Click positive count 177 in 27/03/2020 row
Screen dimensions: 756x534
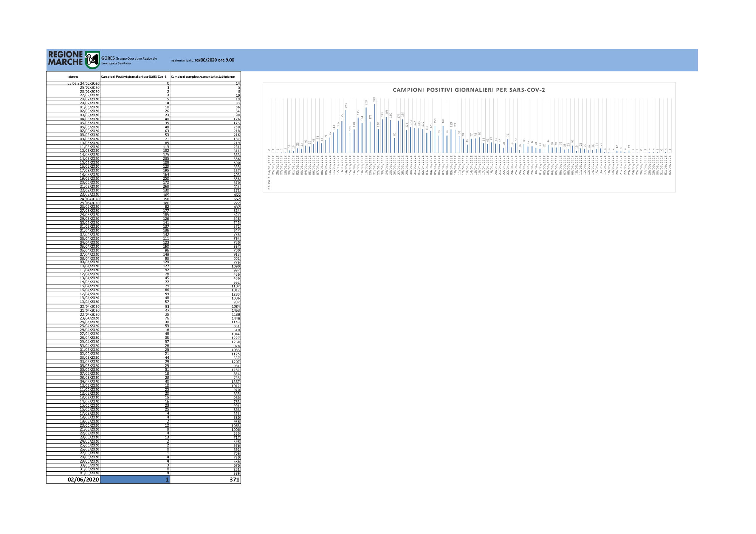(166, 211)
